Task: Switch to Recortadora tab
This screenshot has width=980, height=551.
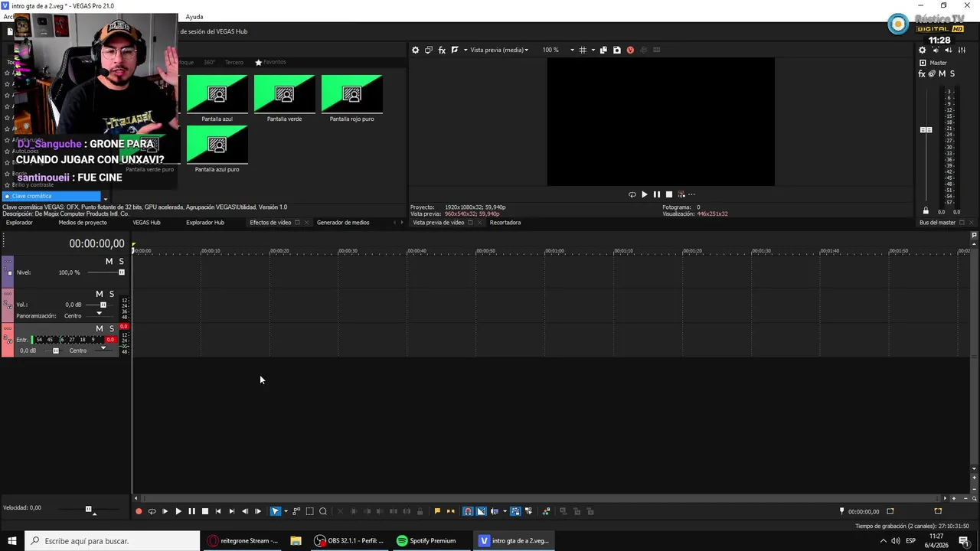Action: (505, 223)
